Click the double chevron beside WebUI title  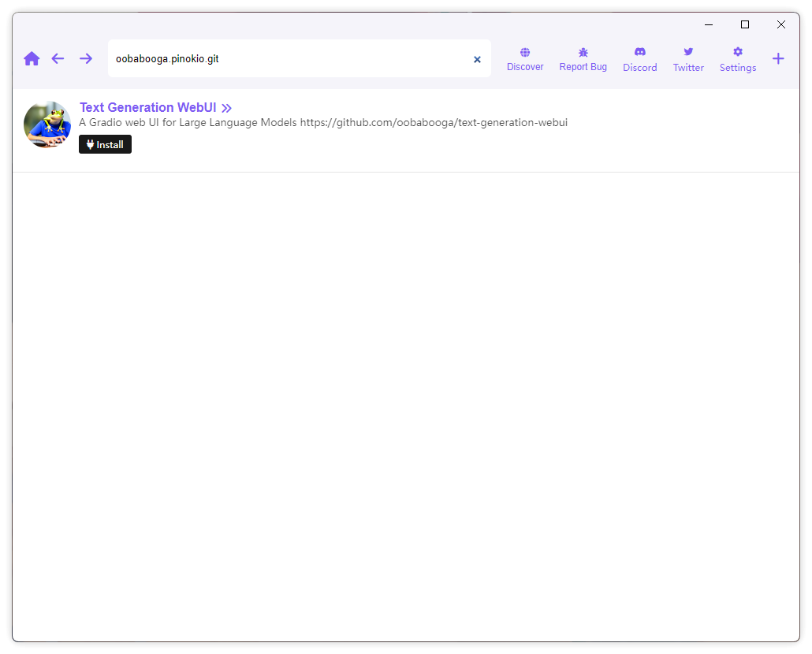226,108
